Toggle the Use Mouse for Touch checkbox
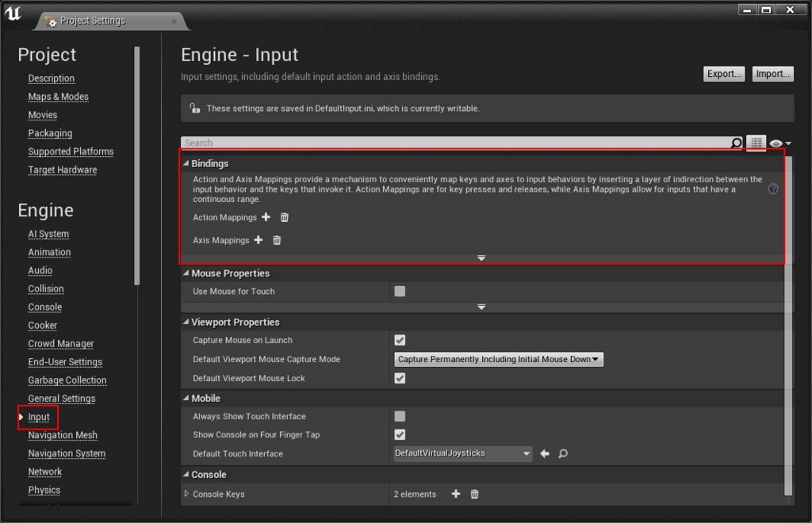Screen dimensions: 812x523 (x=400, y=292)
